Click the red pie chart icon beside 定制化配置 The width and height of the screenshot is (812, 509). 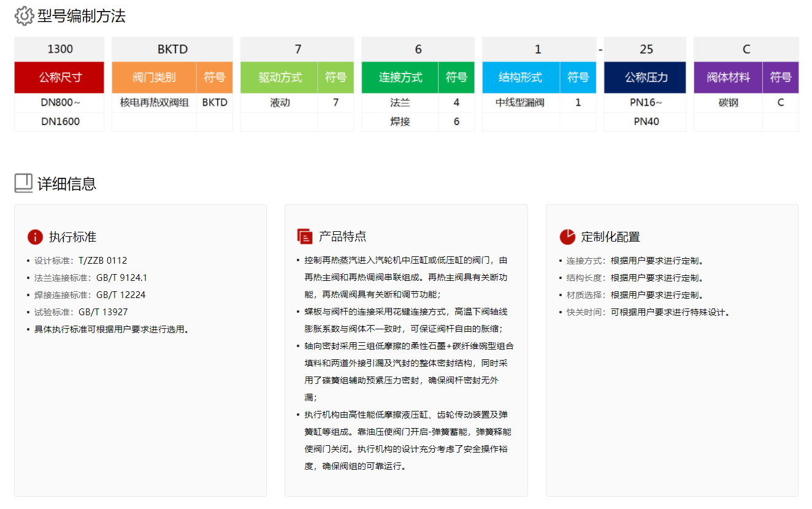567,237
